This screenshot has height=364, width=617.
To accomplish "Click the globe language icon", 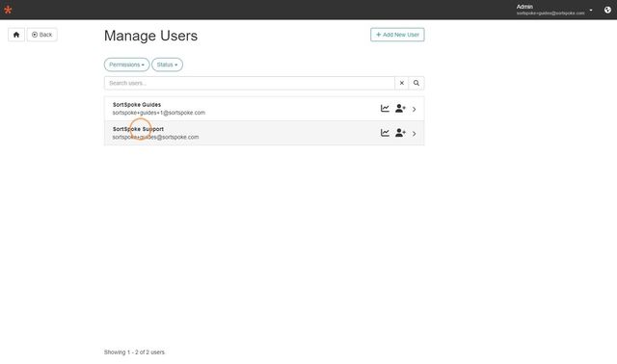I will point(607,10).
